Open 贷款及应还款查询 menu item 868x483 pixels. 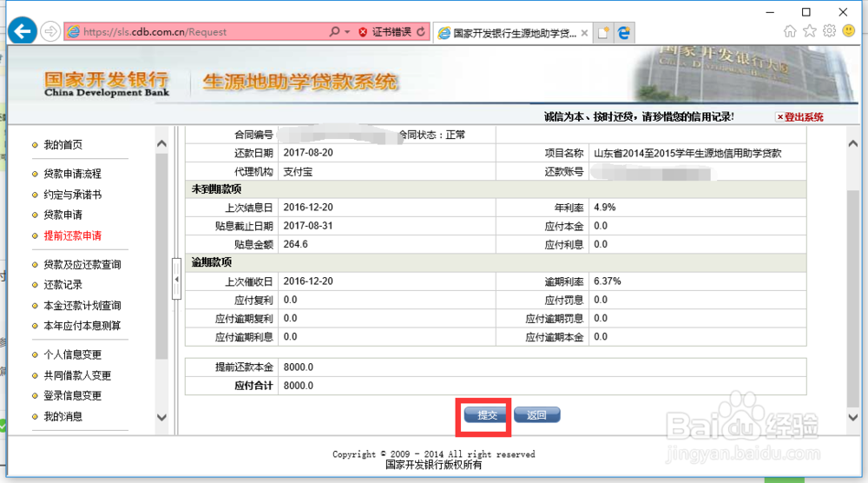click(x=82, y=264)
